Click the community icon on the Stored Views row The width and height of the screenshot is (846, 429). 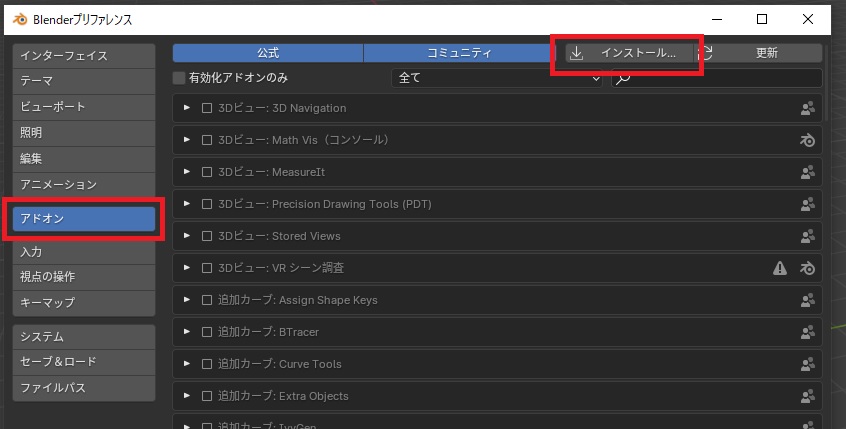(807, 236)
